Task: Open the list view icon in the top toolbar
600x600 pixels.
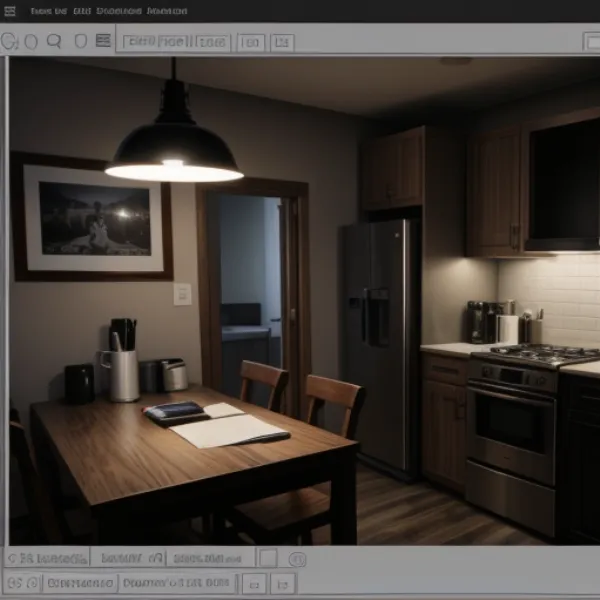Action: point(103,41)
